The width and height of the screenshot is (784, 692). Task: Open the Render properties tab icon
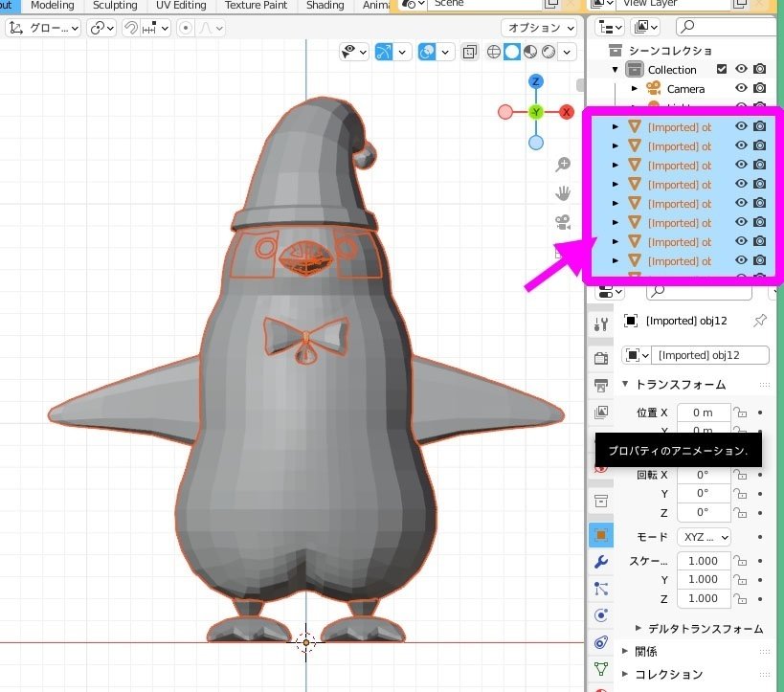point(601,358)
